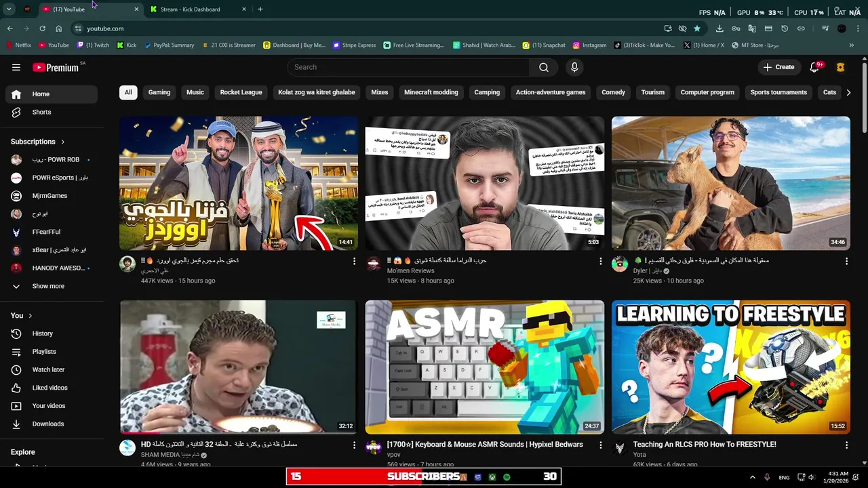Open Netflix bookmark
Screen dimensions: 868x488
click(19, 45)
